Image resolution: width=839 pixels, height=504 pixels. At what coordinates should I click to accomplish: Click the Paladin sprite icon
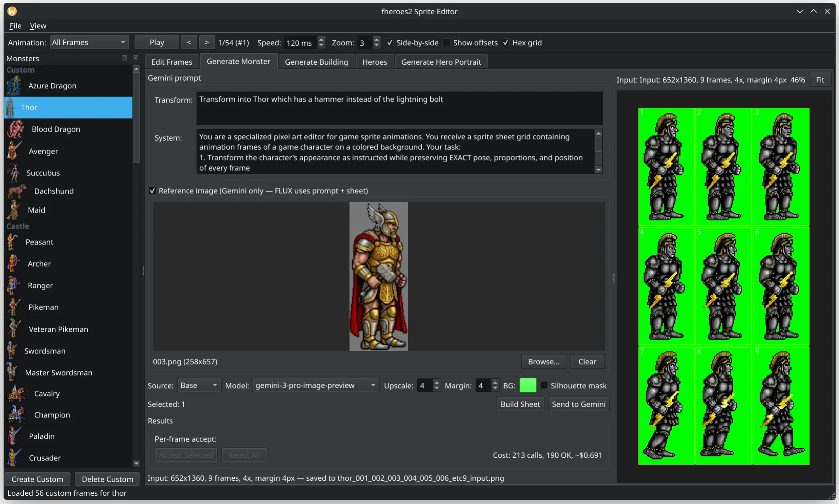(14, 436)
